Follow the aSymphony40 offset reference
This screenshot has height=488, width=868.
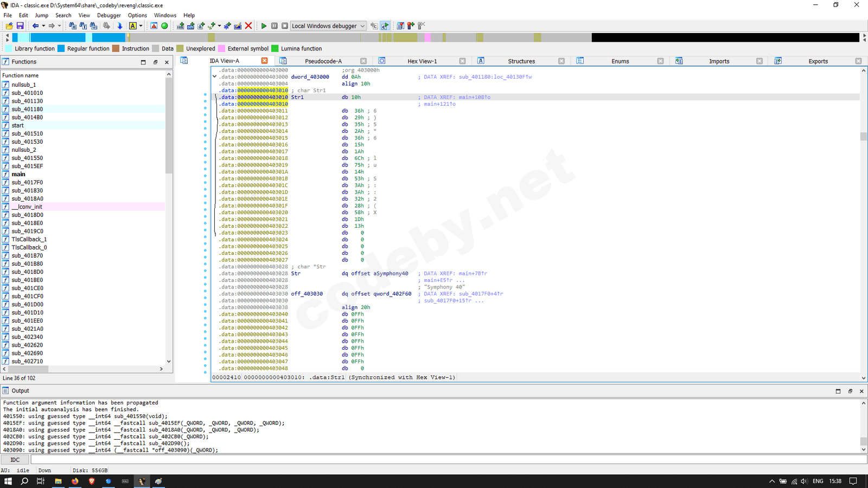tap(390, 273)
